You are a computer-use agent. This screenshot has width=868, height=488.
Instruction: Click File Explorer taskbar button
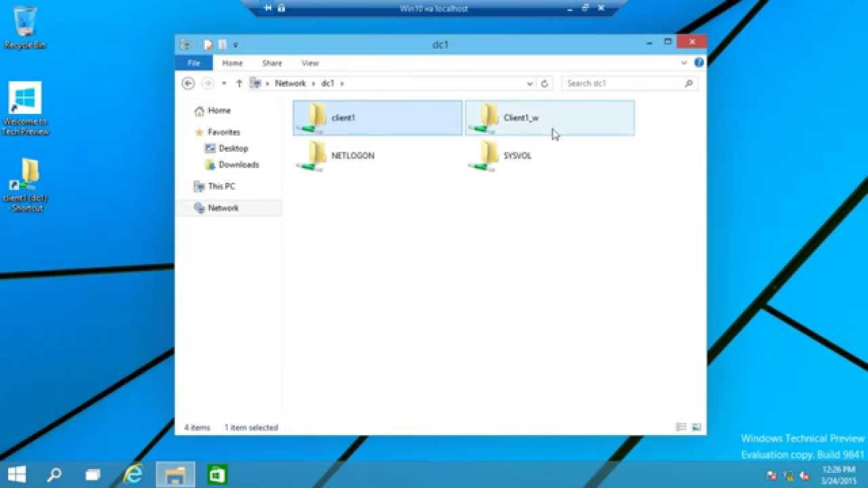(176, 474)
